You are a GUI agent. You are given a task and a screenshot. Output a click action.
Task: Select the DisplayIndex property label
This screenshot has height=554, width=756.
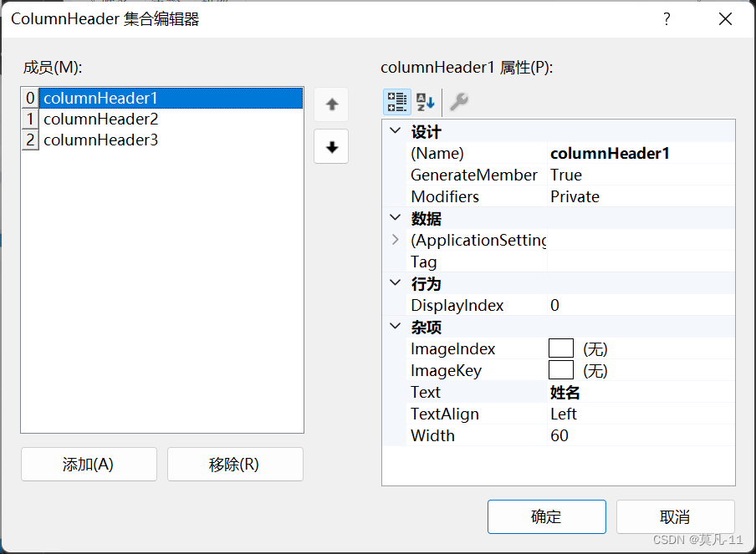pyautogui.click(x=457, y=305)
